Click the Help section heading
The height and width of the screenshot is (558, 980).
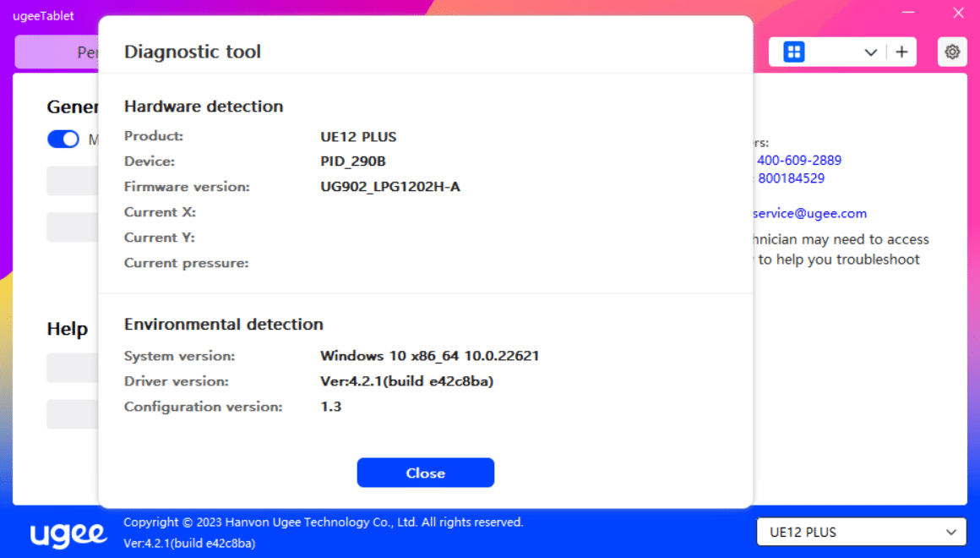(68, 328)
